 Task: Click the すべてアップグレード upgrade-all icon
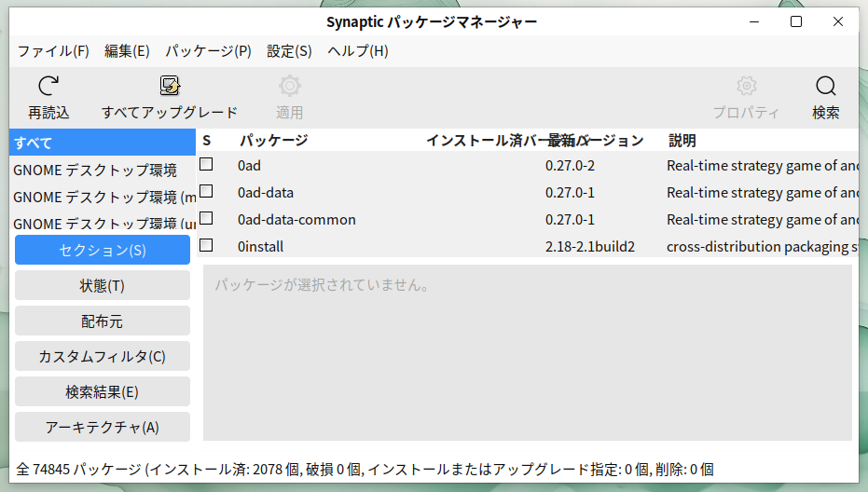[170, 87]
